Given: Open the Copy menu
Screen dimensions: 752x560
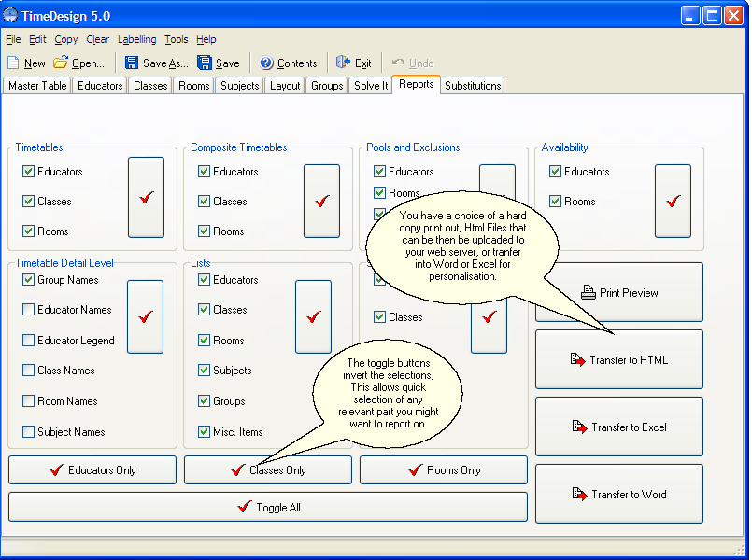Looking at the screenshot, I should 65,39.
